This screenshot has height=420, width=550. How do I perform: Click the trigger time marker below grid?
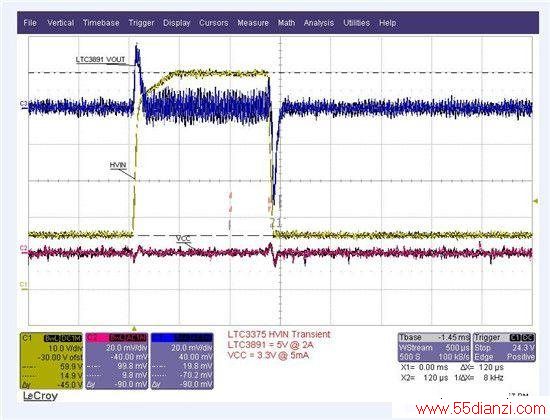134,328
